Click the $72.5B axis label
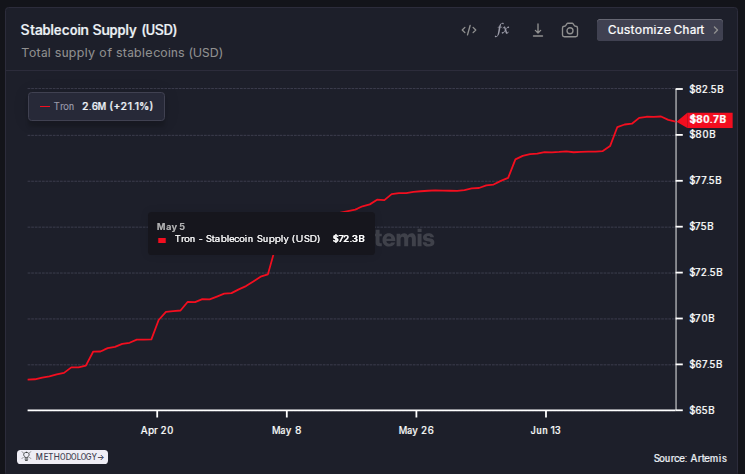The image size is (745, 474). point(706,273)
